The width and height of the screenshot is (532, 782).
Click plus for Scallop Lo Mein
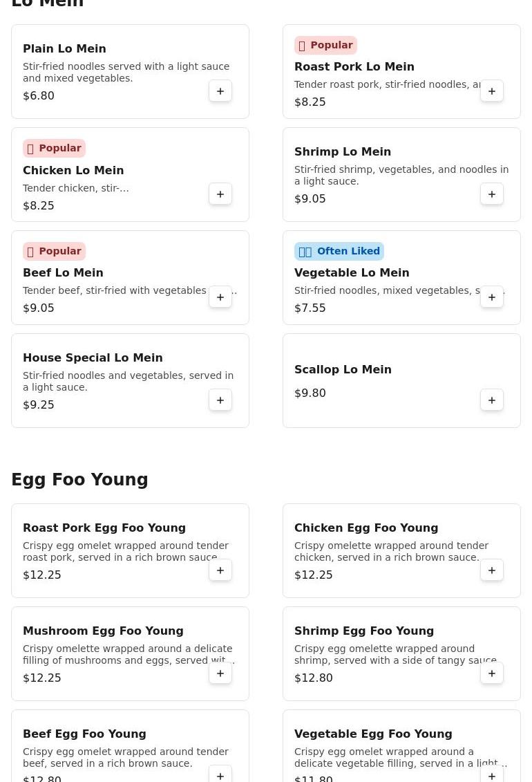coord(492,400)
